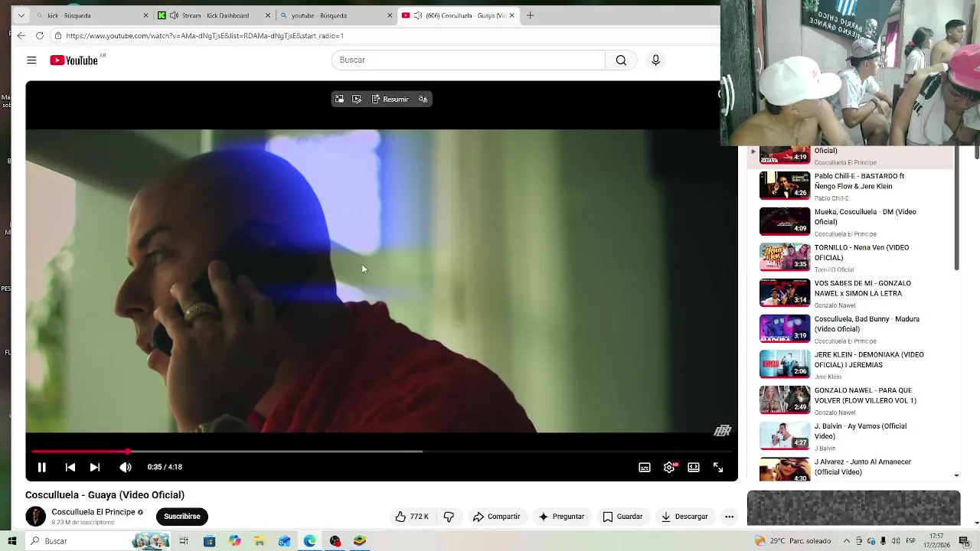Close the kick - Búsqueda tab

[x=145, y=15]
